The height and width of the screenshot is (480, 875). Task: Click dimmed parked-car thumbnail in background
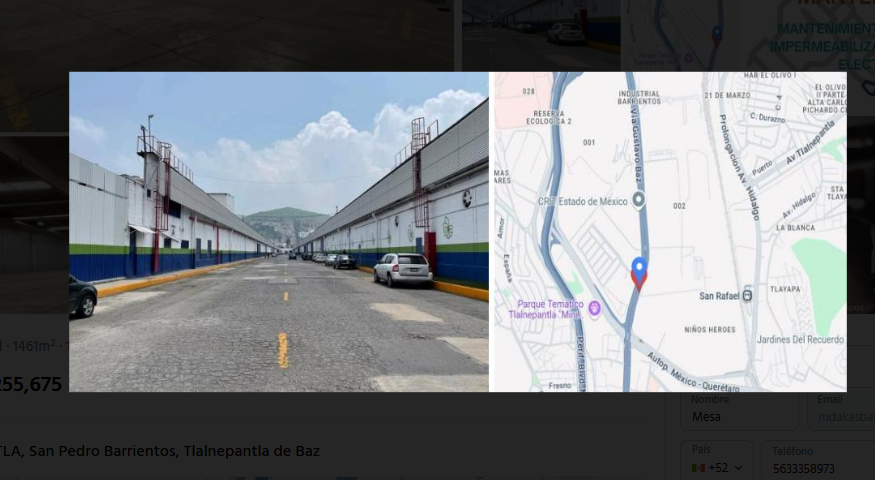coord(541,35)
